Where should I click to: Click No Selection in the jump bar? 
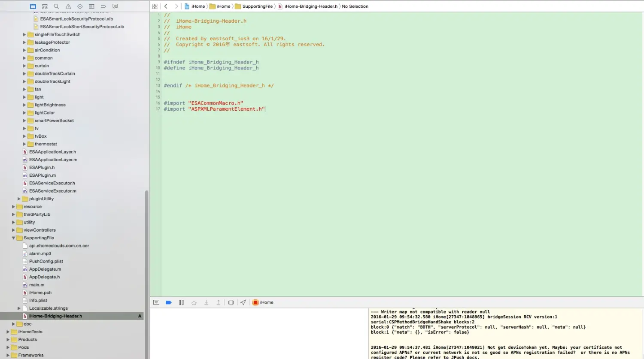click(x=355, y=6)
